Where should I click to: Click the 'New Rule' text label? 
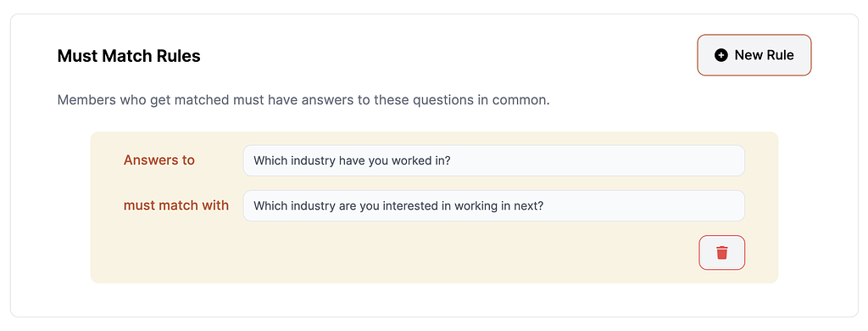click(x=764, y=55)
